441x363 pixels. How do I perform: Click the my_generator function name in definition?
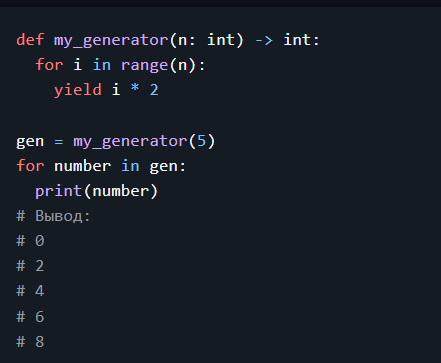tap(111, 41)
